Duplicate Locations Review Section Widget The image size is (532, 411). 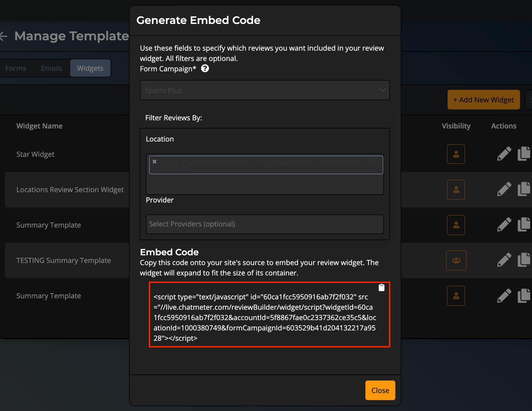click(524, 189)
